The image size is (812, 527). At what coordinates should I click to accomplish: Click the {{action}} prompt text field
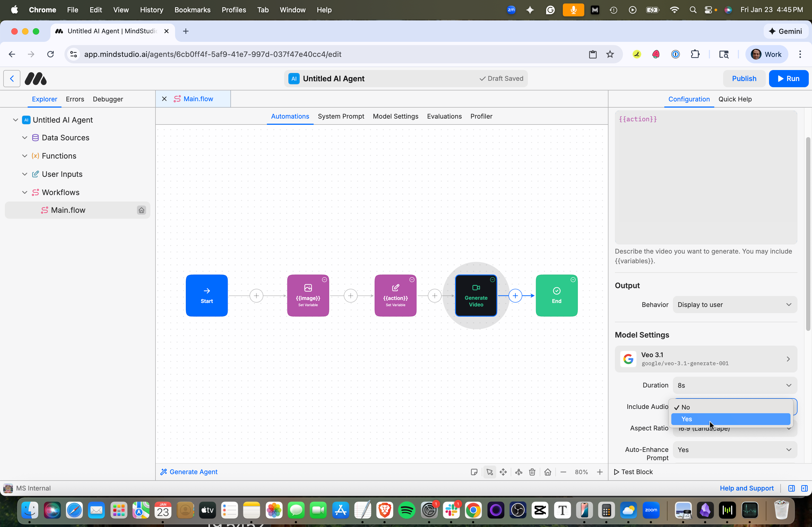click(706, 177)
